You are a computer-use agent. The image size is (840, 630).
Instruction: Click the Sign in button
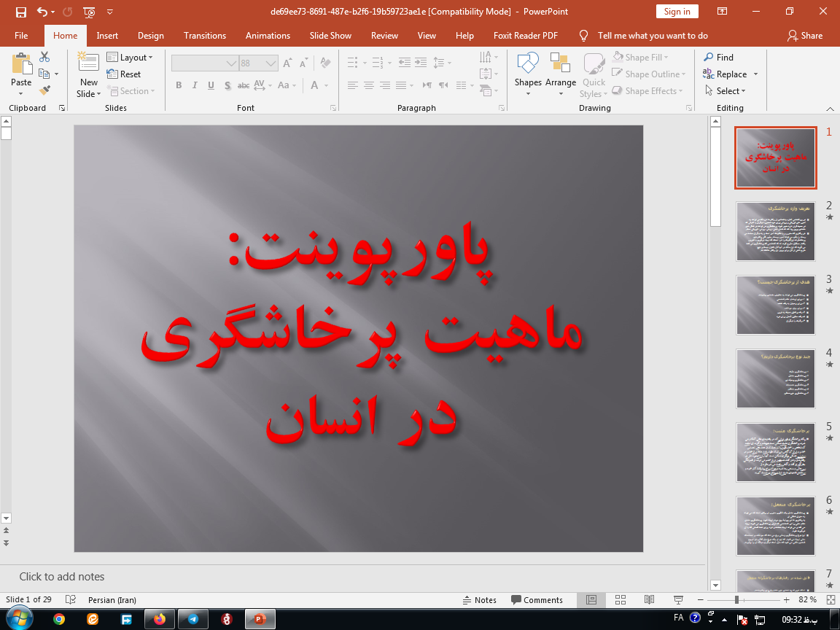coord(677,11)
